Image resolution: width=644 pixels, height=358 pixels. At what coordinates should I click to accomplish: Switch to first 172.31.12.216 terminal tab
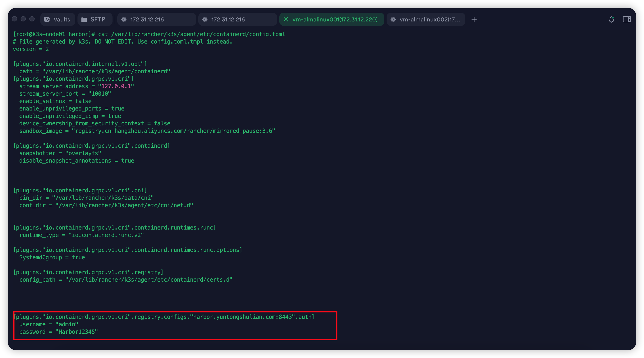(x=157, y=19)
